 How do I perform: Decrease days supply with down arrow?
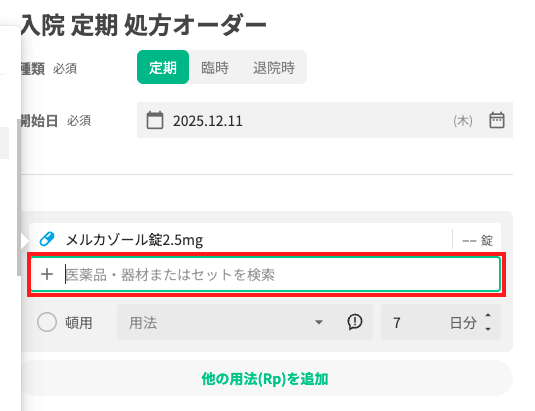pyautogui.click(x=488, y=329)
